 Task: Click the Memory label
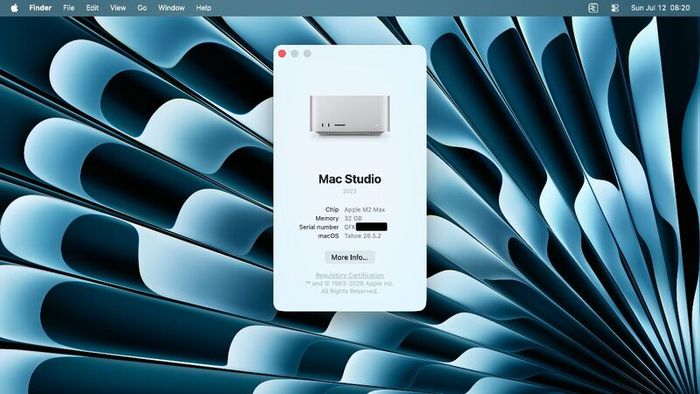327,218
